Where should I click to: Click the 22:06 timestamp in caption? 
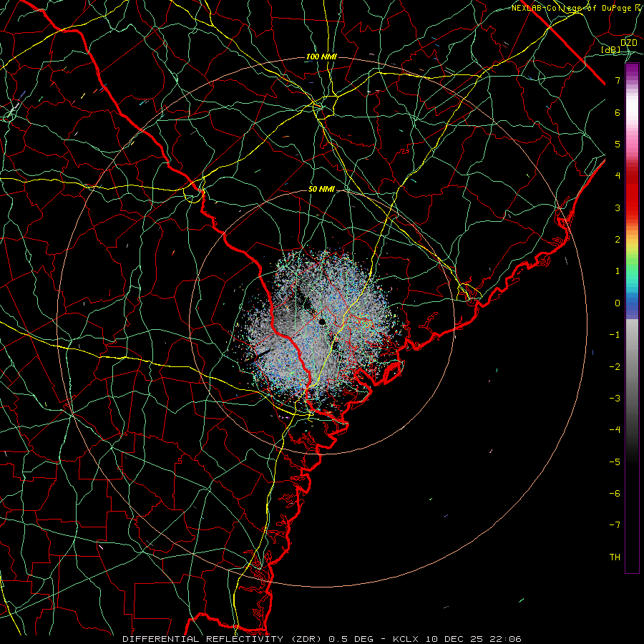coord(507,639)
